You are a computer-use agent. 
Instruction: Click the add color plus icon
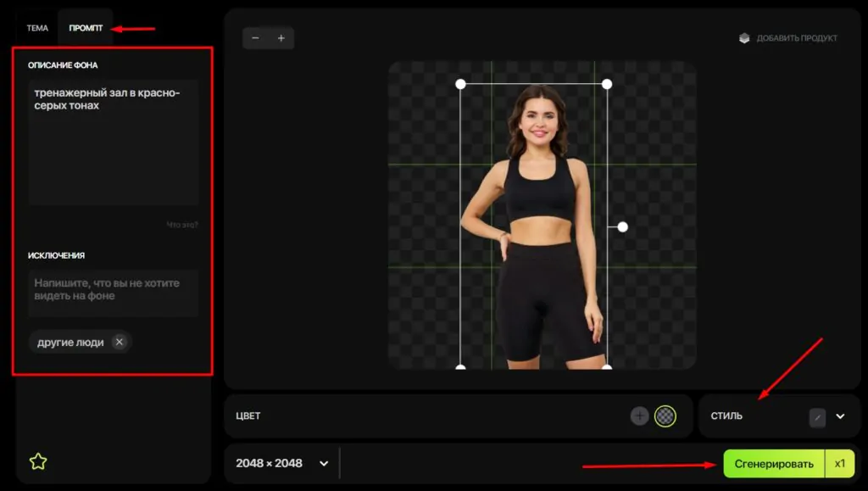coord(640,416)
